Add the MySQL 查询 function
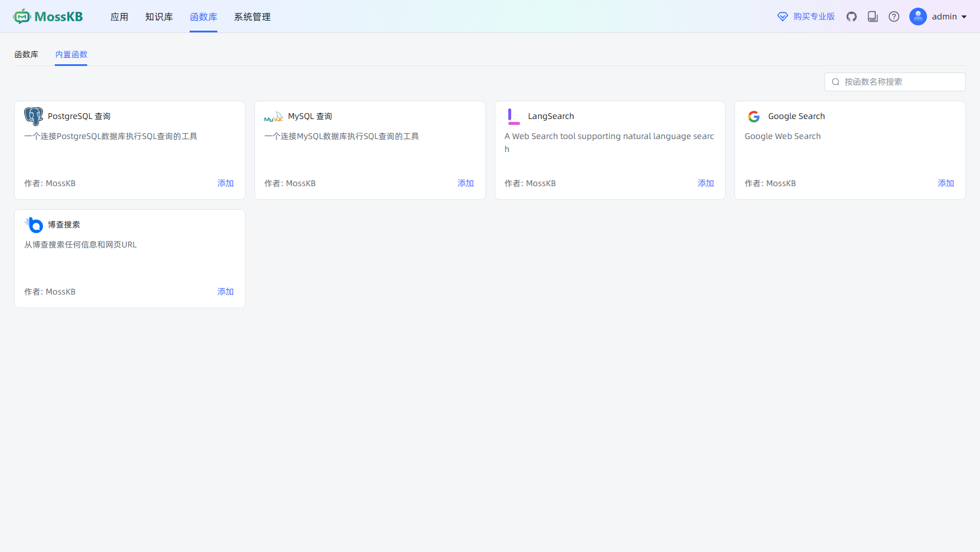 [466, 183]
